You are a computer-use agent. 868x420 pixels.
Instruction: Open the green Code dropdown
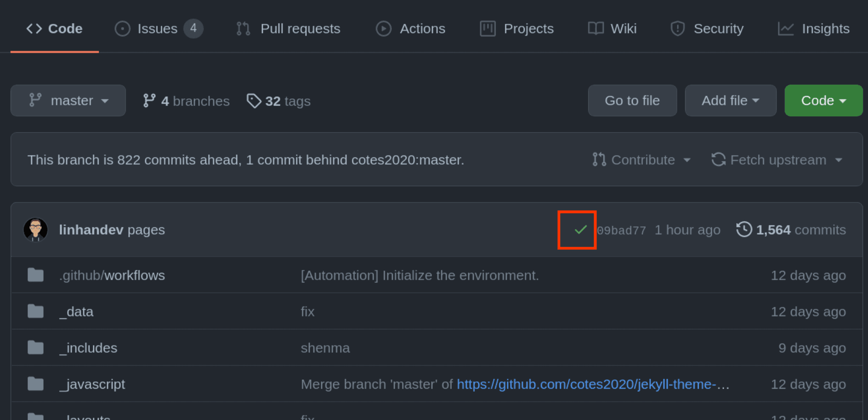click(x=823, y=100)
